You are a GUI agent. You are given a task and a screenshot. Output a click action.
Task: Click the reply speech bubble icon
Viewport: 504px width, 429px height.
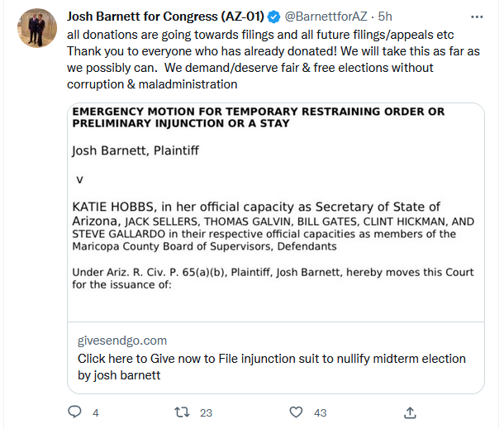75,411
